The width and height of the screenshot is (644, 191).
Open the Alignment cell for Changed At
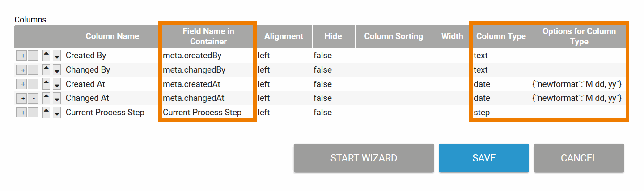[x=264, y=98]
